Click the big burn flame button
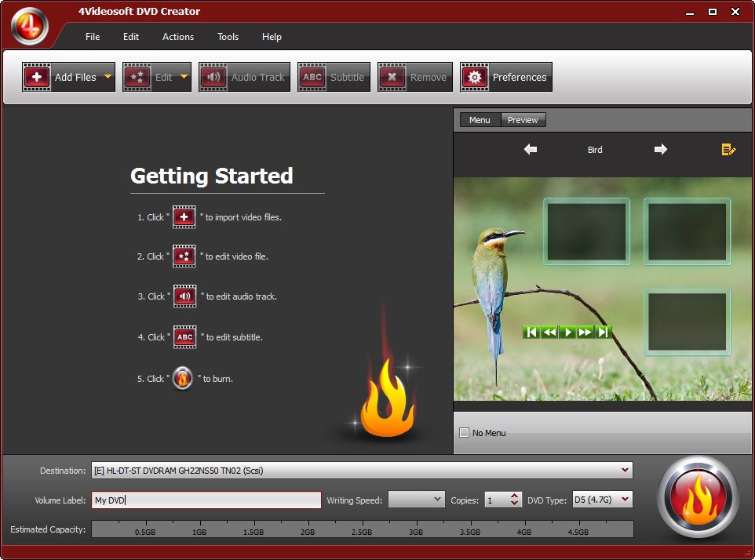Viewport: 755px width, 560px height. point(697,497)
